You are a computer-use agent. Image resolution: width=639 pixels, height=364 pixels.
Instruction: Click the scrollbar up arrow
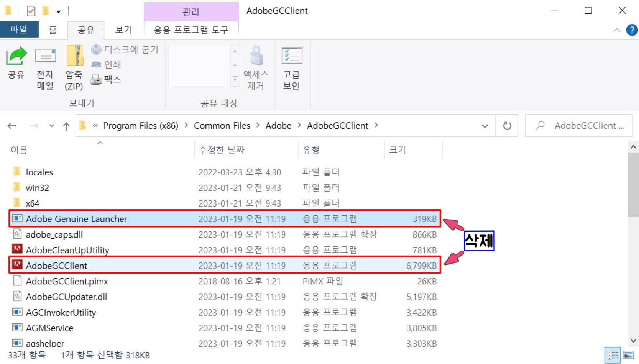[633, 147]
